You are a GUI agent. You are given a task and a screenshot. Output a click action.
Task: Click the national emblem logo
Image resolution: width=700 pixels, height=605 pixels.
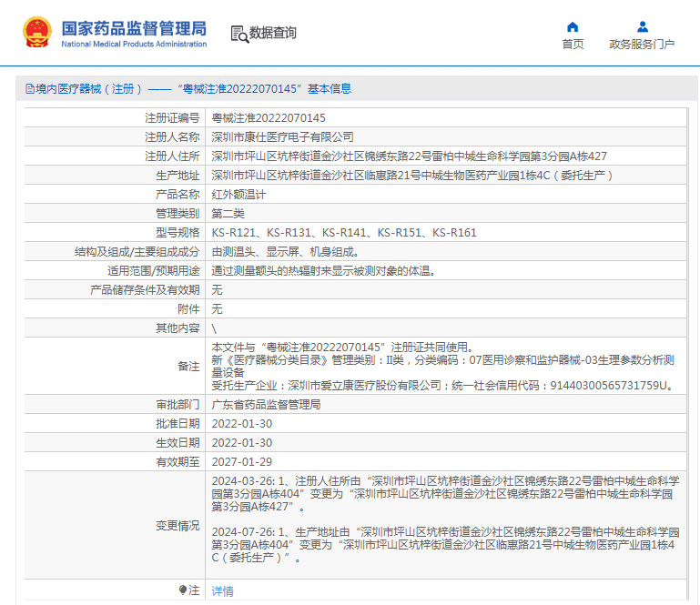click(x=37, y=32)
